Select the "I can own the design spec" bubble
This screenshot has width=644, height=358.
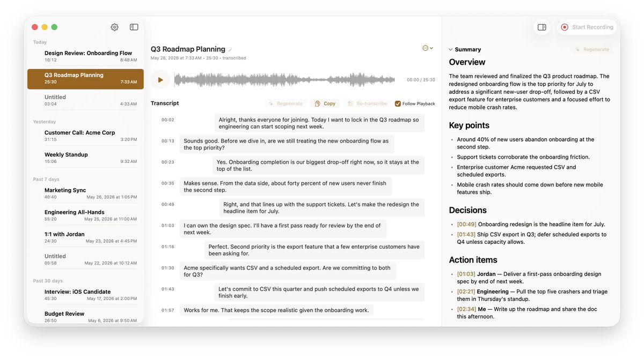tap(283, 229)
